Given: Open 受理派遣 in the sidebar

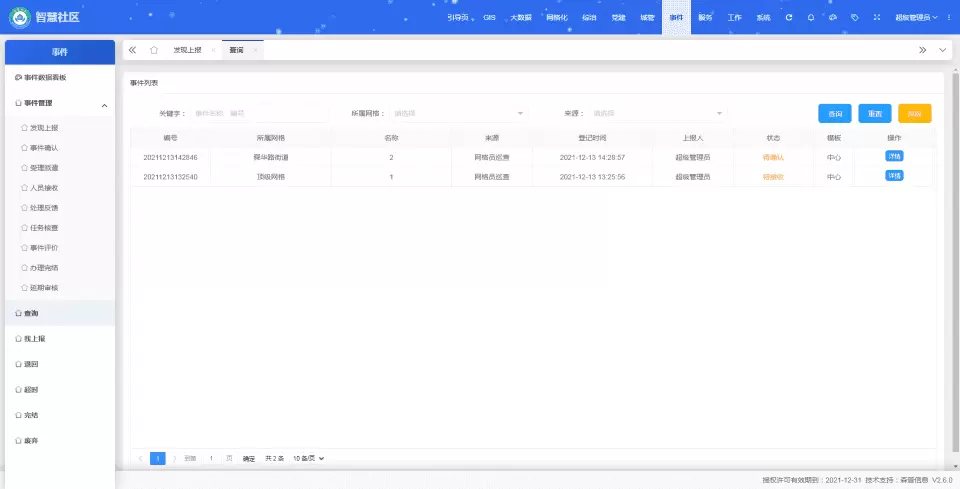Looking at the screenshot, I should pyautogui.click(x=59, y=168).
